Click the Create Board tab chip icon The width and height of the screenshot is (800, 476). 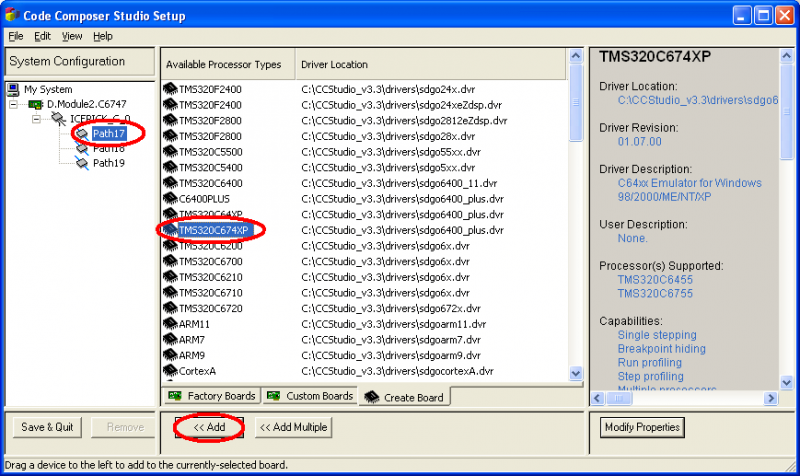pos(371,397)
